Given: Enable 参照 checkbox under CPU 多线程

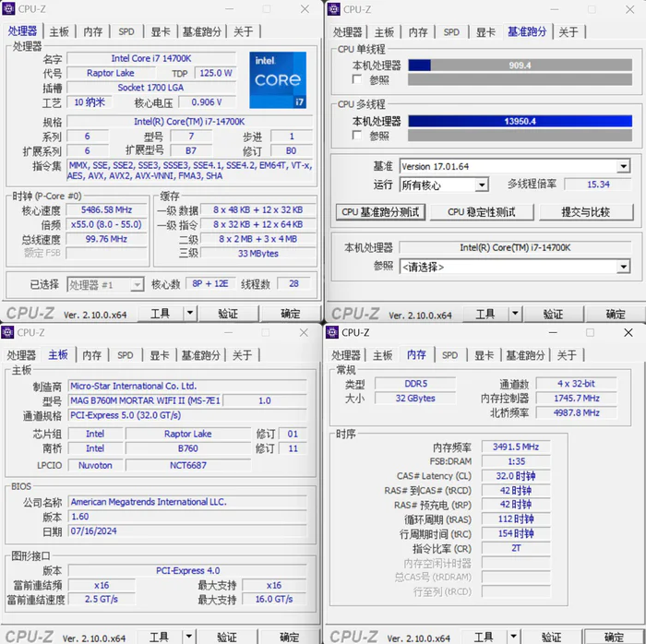Looking at the screenshot, I should (x=357, y=135).
